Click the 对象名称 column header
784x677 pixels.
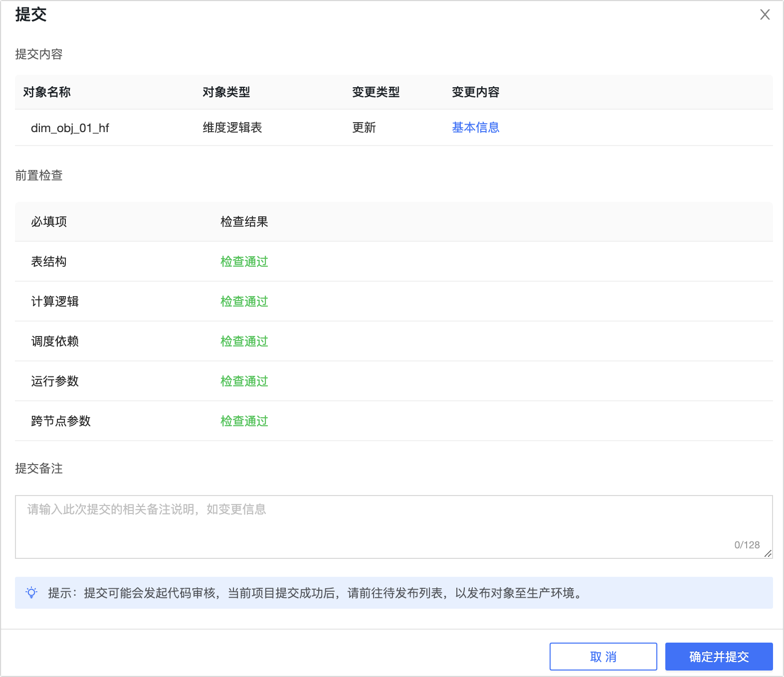[47, 92]
